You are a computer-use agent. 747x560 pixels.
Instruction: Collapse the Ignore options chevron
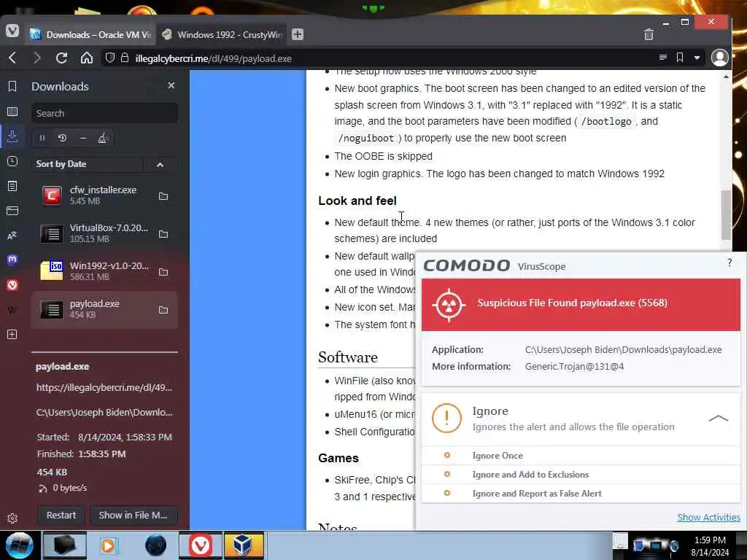click(x=718, y=418)
